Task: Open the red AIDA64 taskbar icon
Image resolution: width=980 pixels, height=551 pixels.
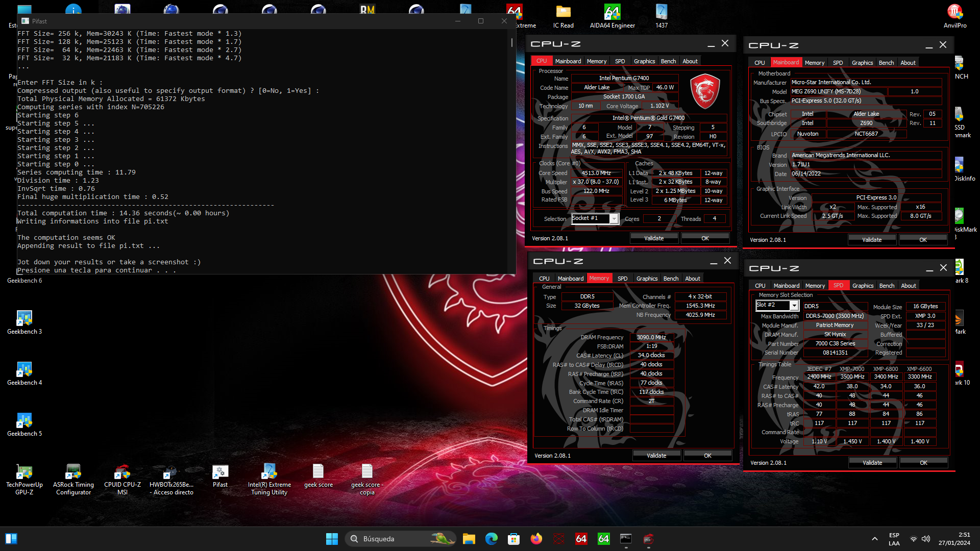Action: tap(581, 539)
